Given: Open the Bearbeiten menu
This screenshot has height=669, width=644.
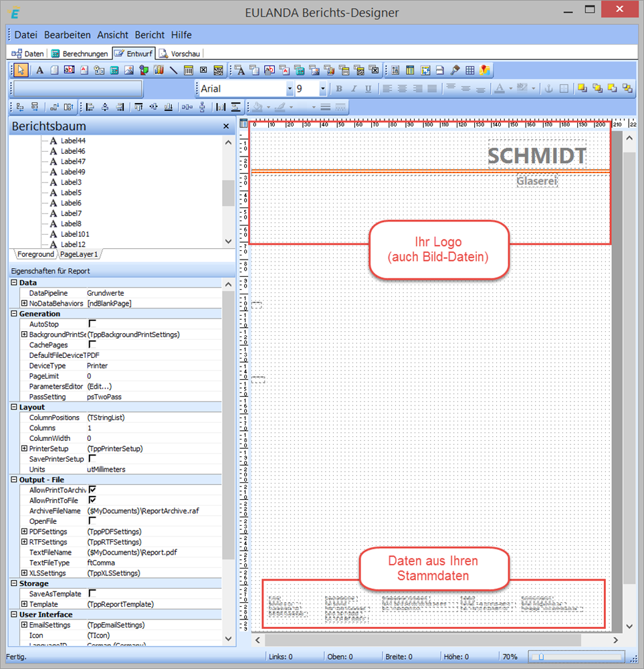Looking at the screenshot, I should pos(68,35).
